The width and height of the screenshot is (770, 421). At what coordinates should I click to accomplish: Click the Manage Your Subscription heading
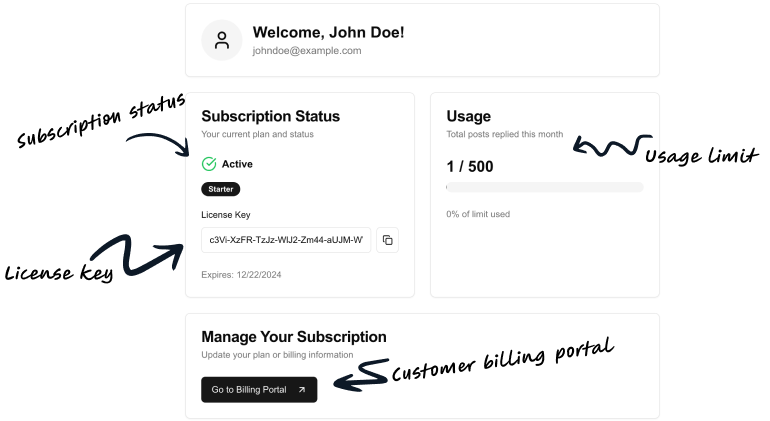pos(293,337)
